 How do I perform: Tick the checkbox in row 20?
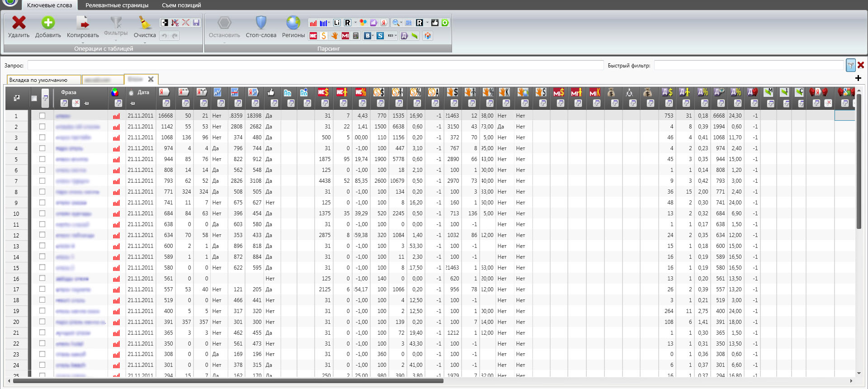pyautogui.click(x=42, y=322)
